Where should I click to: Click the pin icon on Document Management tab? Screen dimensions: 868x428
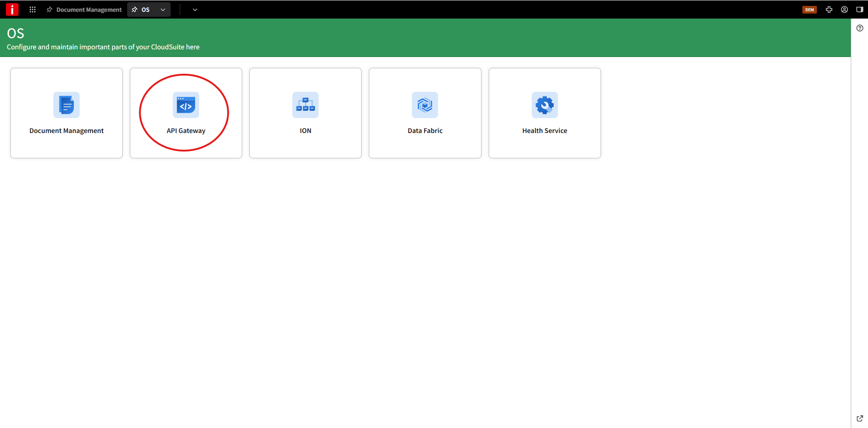click(49, 10)
